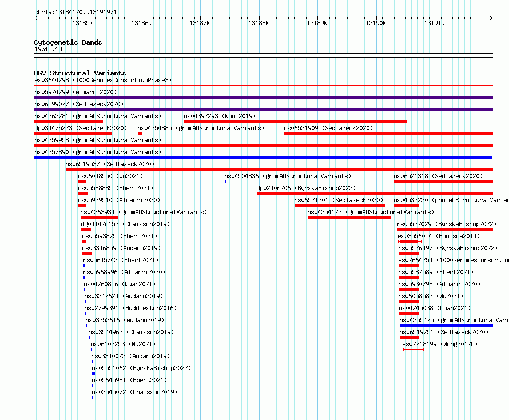The width and height of the screenshot is (509, 420).
Task: Click nsv6519751 (Sedlazeck2020) label
Action: tap(444, 332)
